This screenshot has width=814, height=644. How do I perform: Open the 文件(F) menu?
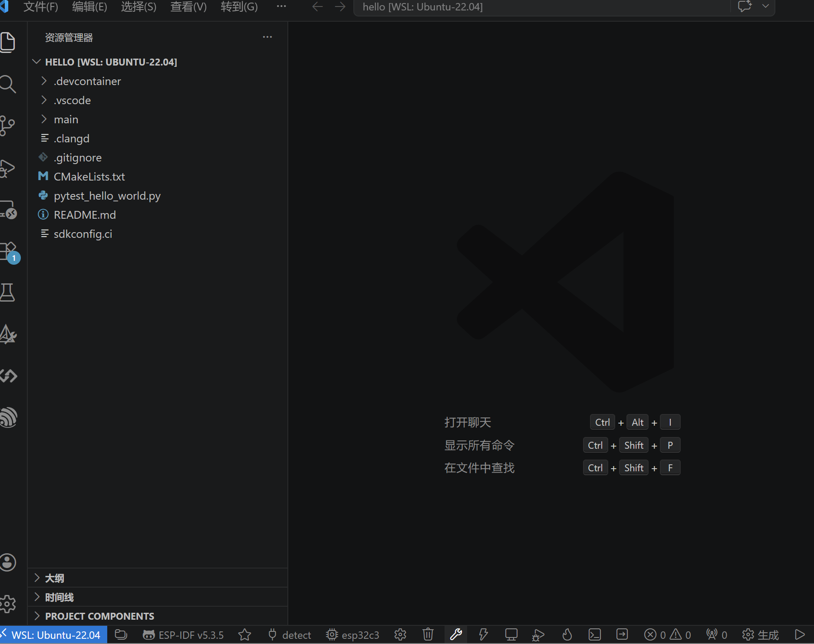pos(40,7)
